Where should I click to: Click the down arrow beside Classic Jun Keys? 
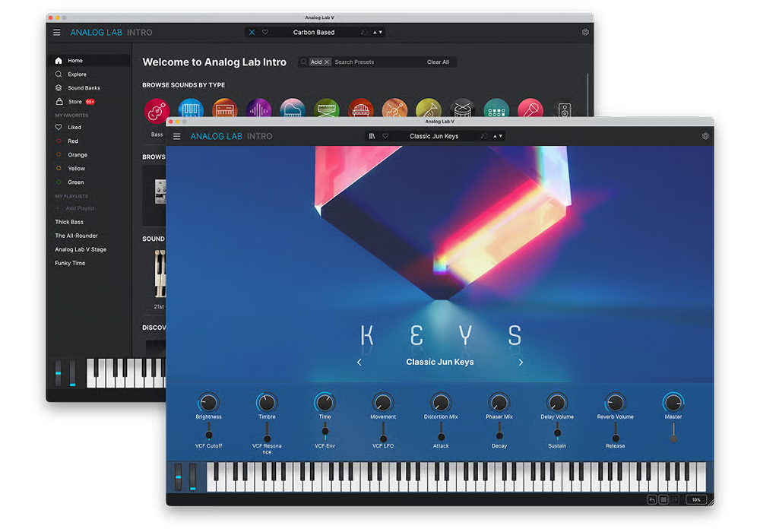point(501,136)
